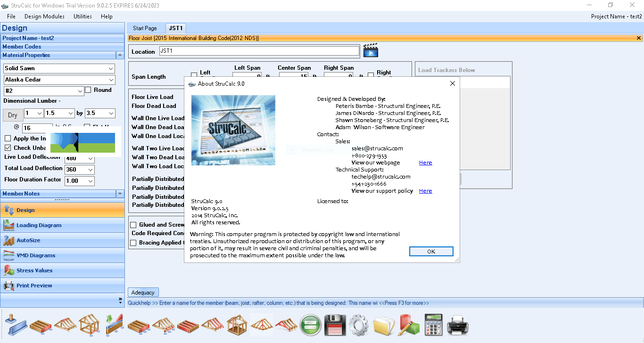The width and height of the screenshot is (644, 343).
Task: Expand the Member Codes header
Action: coord(62,47)
